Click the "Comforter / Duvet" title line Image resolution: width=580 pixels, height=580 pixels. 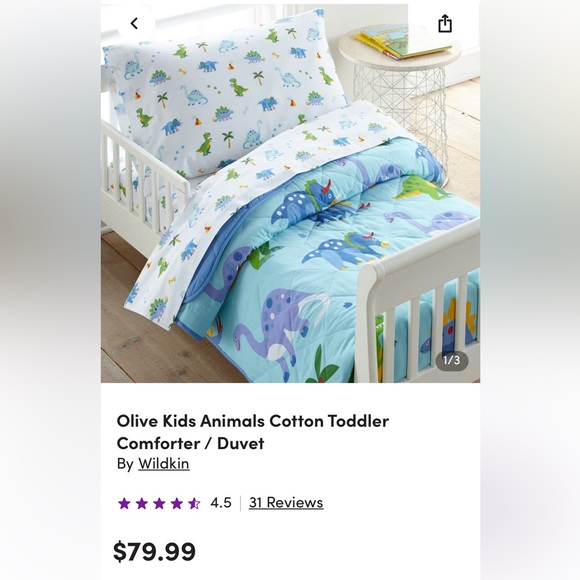(x=190, y=443)
